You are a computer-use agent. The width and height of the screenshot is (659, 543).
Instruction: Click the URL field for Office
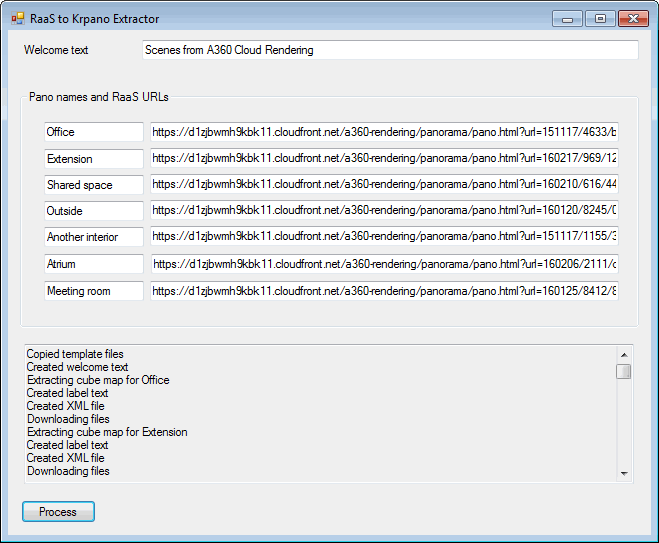pos(384,132)
